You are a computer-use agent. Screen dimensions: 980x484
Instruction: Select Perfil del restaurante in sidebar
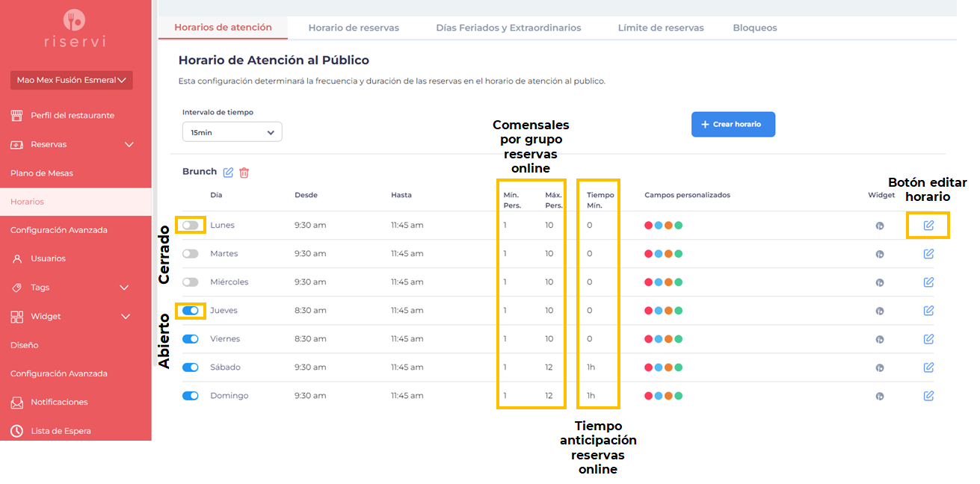(x=72, y=116)
